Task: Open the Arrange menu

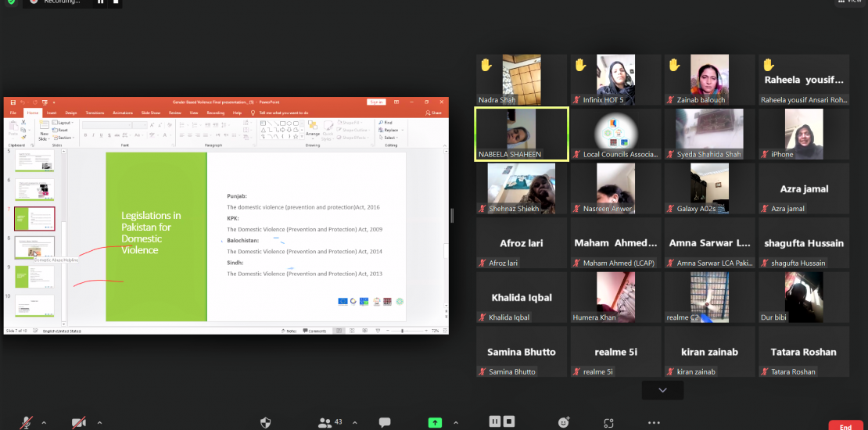Action: click(x=313, y=128)
